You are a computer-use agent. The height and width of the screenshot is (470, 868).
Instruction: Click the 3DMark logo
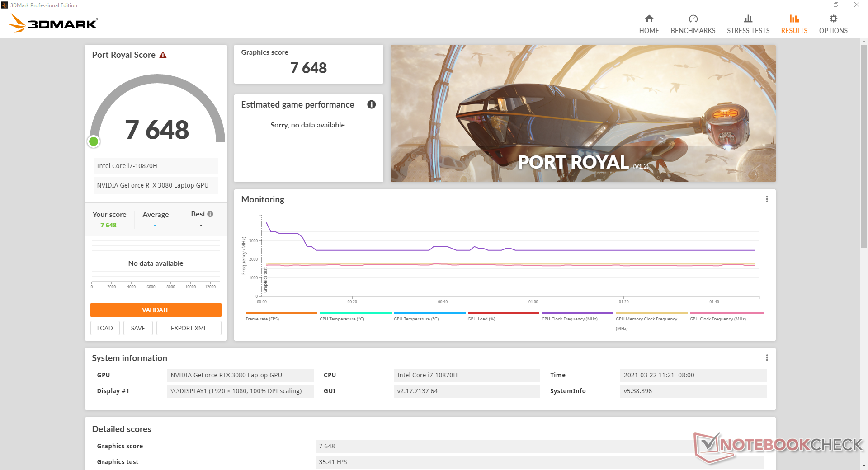pos(53,23)
